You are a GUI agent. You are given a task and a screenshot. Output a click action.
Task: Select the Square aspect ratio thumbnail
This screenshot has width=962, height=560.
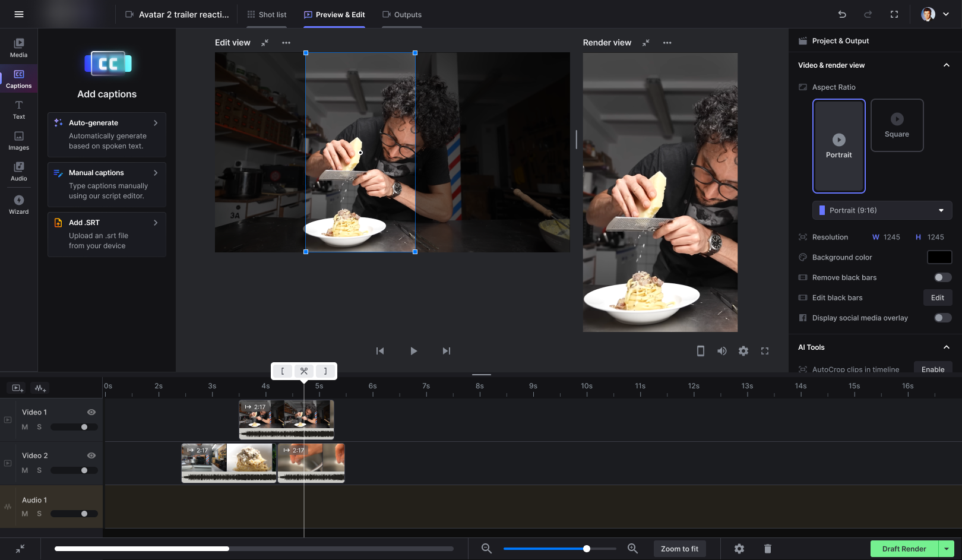[897, 125]
